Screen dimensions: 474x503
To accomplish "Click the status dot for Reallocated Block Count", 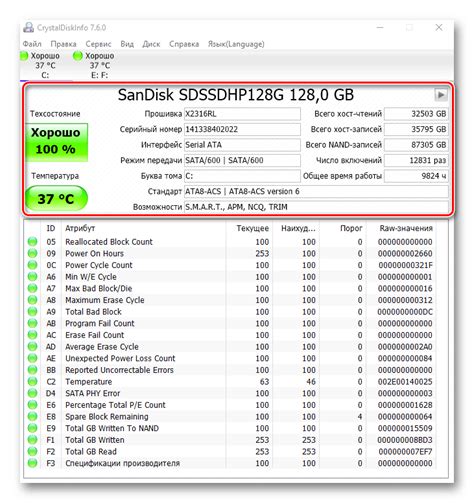I will click(x=32, y=242).
